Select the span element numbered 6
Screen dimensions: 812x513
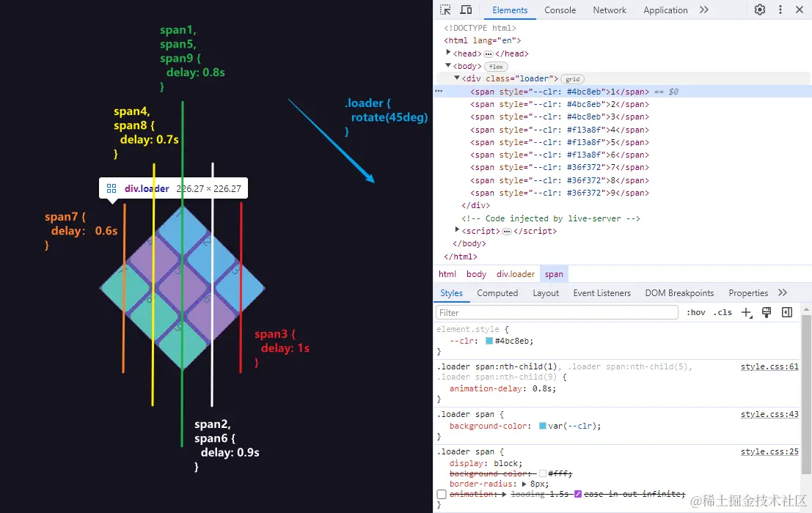[x=559, y=155]
